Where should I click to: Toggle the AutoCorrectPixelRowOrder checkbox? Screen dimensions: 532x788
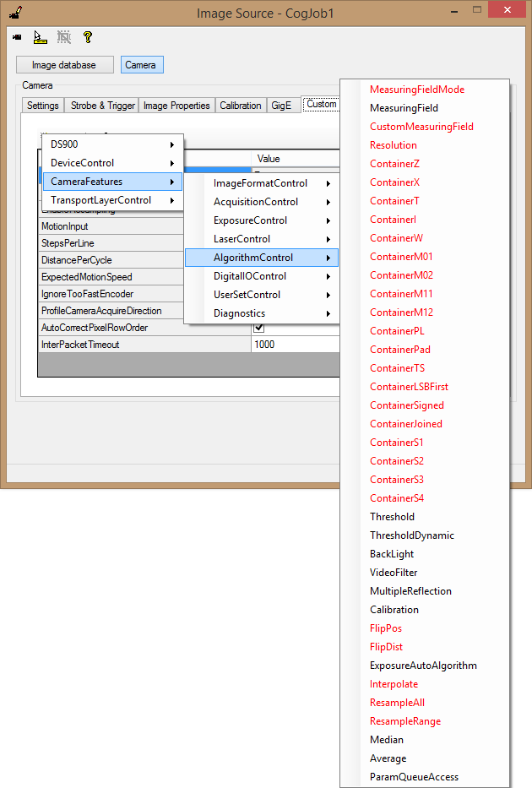pyautogui.click(x=259, y=328)
